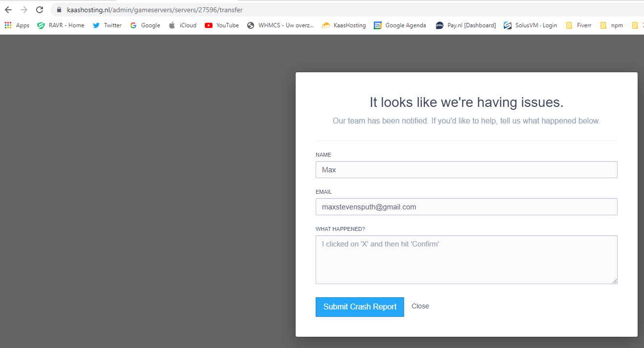Image resolution: width=644 pixels, height=348 pixels.
Task: Open the SolusVM Login bookmark
Action: 531,25
